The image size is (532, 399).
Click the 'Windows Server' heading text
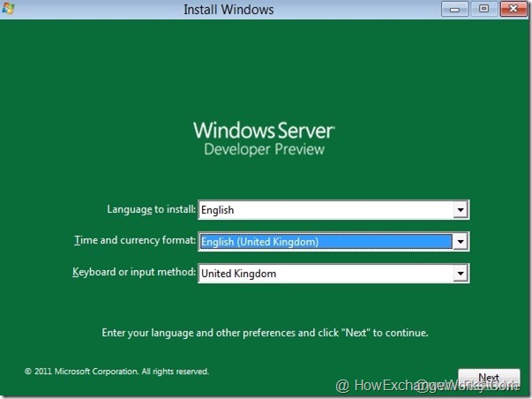tap(264, 131)
